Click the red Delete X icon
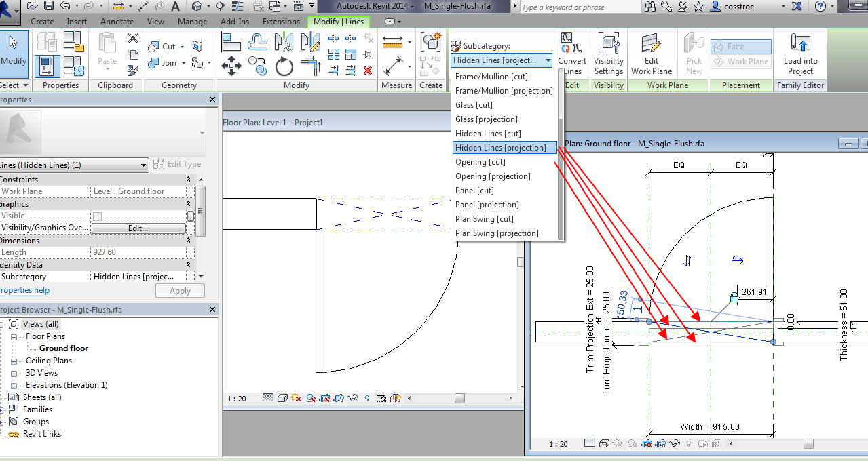868x461 pixels. click(x=368, y=70)
